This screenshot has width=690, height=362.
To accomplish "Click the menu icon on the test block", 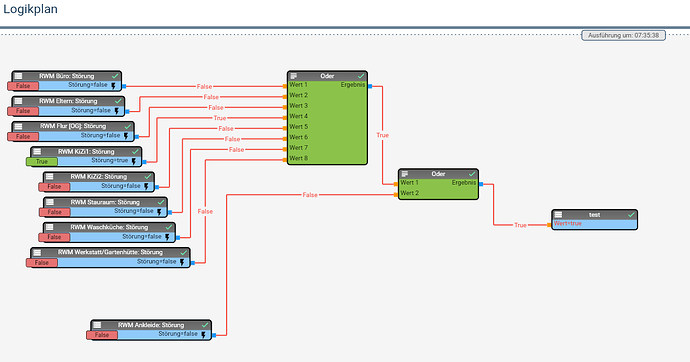I will pos(558,215).
